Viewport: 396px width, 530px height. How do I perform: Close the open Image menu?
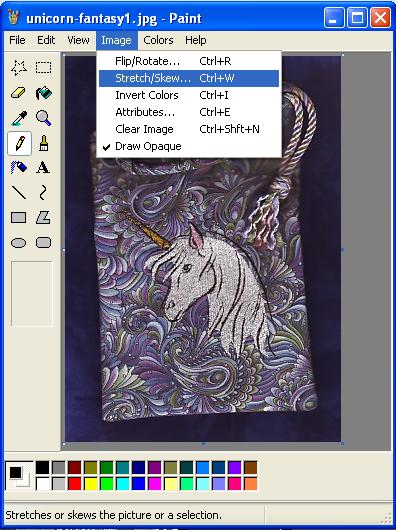(117, 40)
